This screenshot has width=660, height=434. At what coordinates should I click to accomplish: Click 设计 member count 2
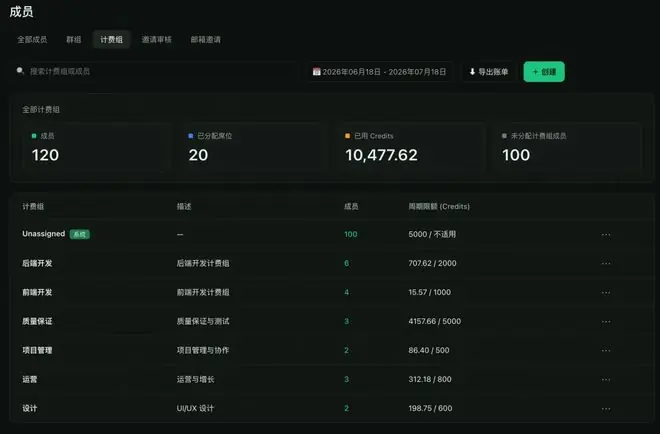tap(346, 408)
